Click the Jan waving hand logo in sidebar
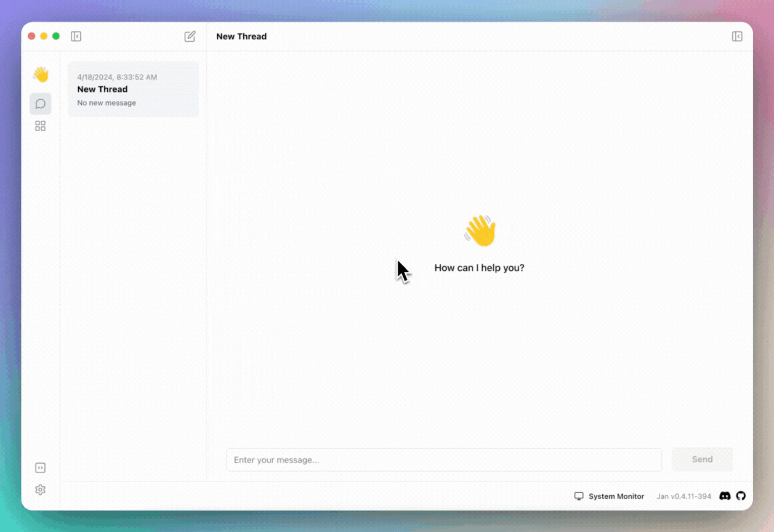The height and width of the screenshot is (532, 774). (41, 75)
